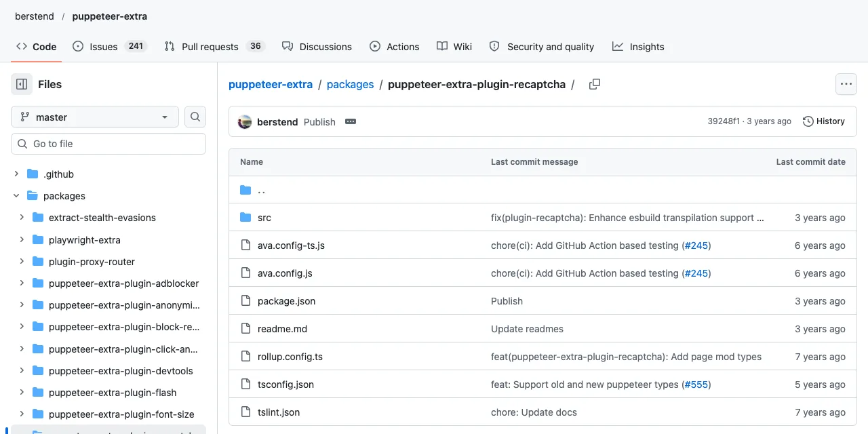Screen dimensions: 868x434
Task: Collapse the packages folder chevron
Action: [x=16, y=196]
